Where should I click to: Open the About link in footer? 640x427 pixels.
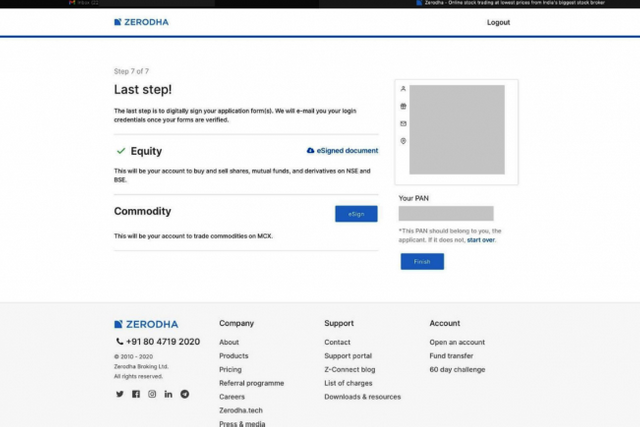(229, 342)
